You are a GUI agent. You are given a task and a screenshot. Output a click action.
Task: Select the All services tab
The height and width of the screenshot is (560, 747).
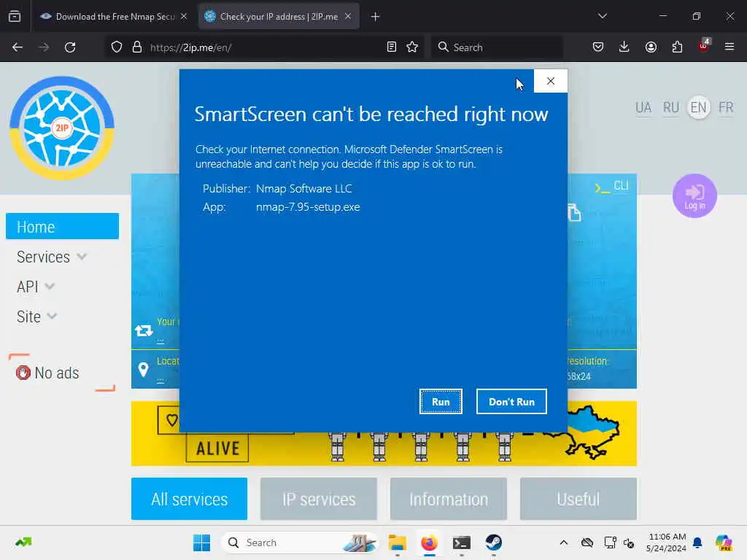click(189, 499)
